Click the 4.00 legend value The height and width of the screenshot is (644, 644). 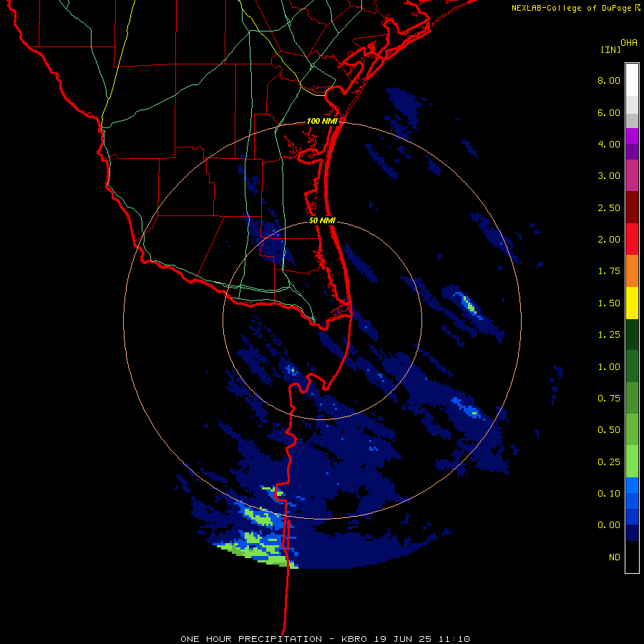(609, 144)
